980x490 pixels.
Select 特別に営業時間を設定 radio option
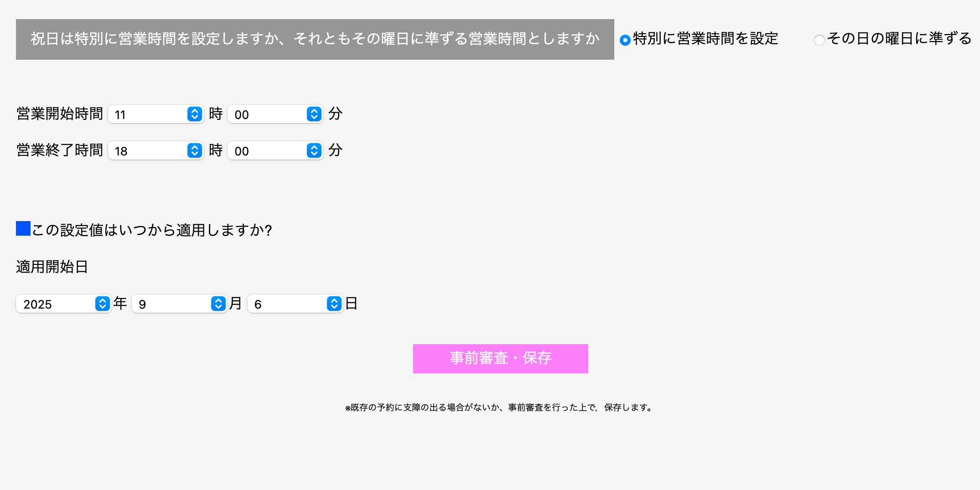pyautogui.click(x=624, y=40)
